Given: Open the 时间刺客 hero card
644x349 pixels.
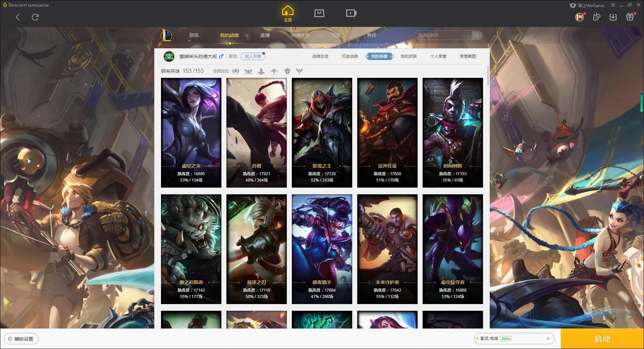Looking at the screenshot, I should (453, 133).
